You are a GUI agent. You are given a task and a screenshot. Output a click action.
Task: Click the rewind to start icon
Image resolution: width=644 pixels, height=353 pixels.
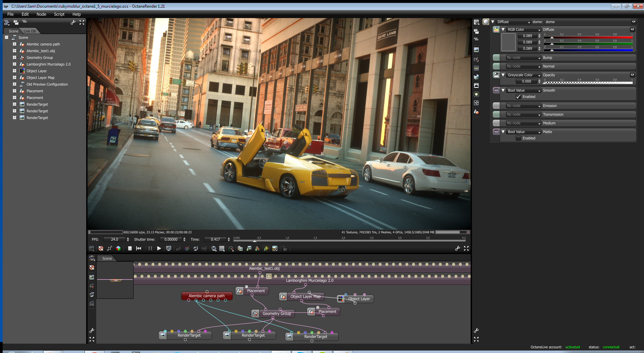139,248
